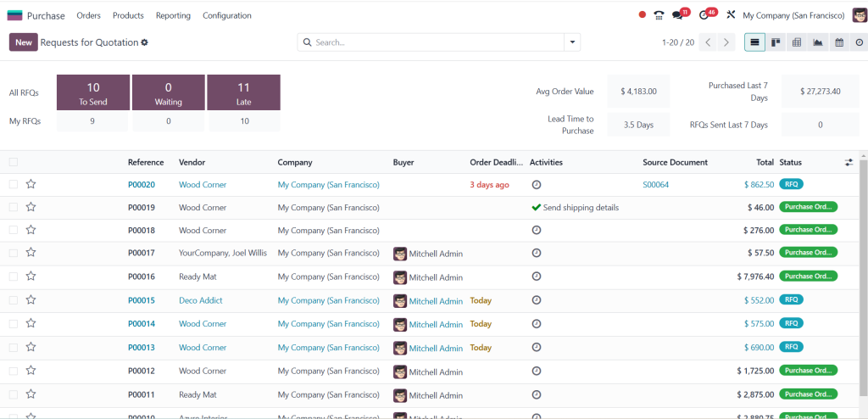The width and height of the screenshot is (868, 419).
Task: Open the activities clock icon with badge 46
Action: click(704, 15)
